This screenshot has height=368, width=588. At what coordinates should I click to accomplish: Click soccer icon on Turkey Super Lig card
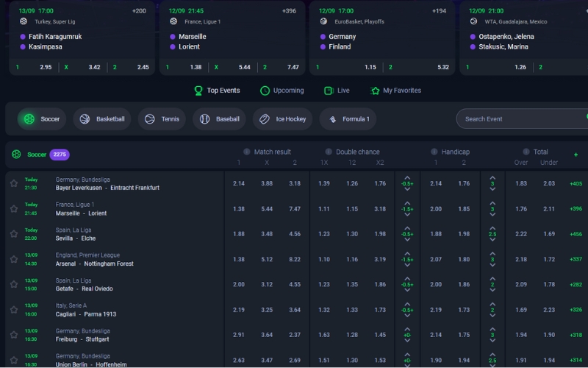point(24,21)
